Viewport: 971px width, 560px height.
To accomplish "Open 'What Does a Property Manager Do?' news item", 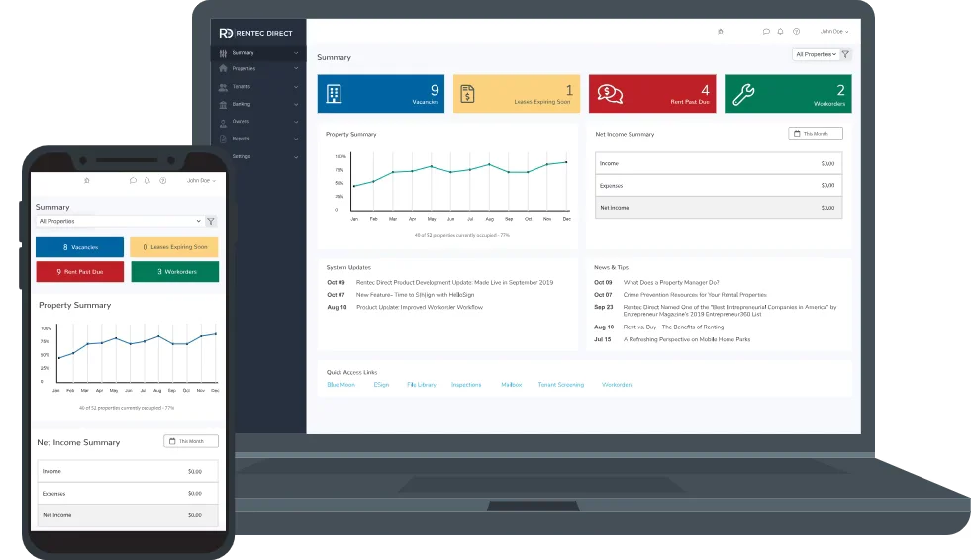I will (x=671, y=282).
